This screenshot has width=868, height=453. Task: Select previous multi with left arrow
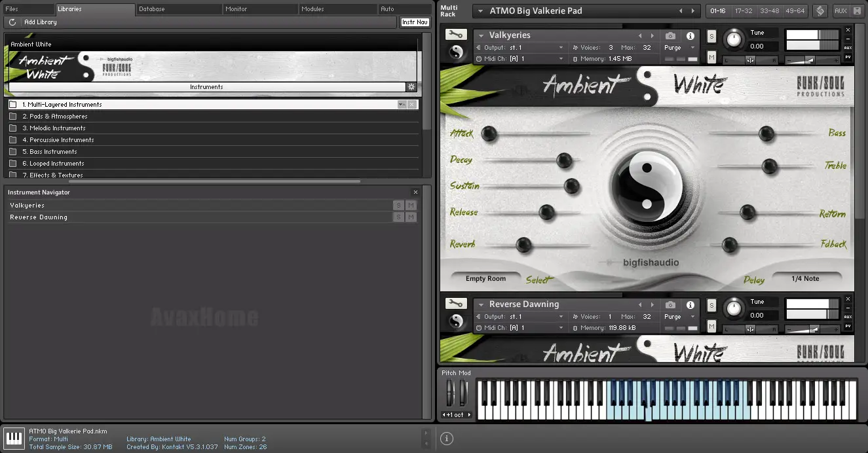pos(680,11)
